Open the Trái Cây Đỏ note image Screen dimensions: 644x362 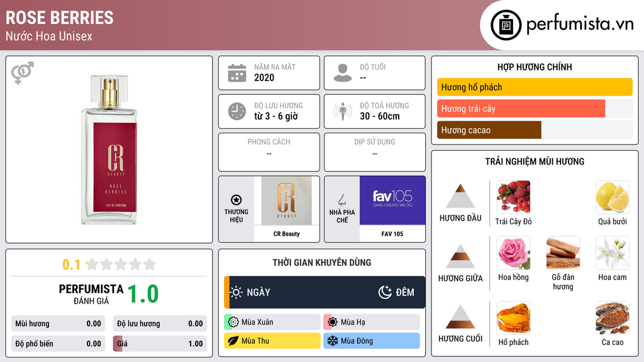tap(513, 197)
